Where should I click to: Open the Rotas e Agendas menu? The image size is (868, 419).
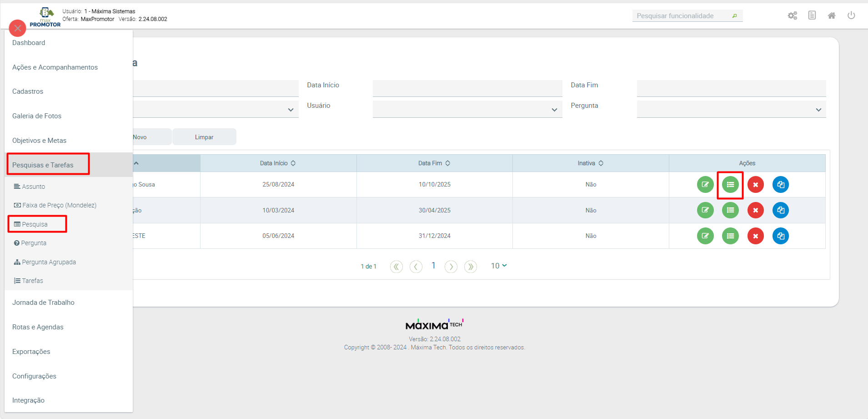pos(38,327)
